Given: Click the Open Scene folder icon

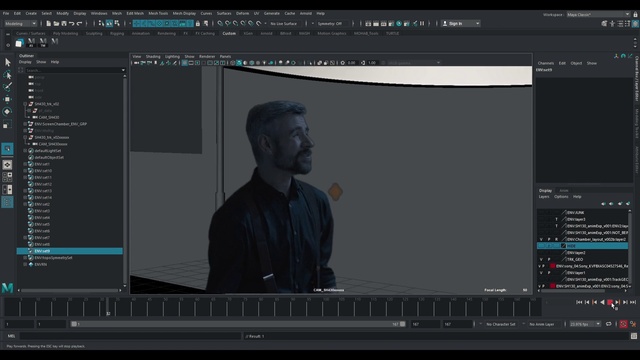Looking at the screenshot, I should point(56,24).
